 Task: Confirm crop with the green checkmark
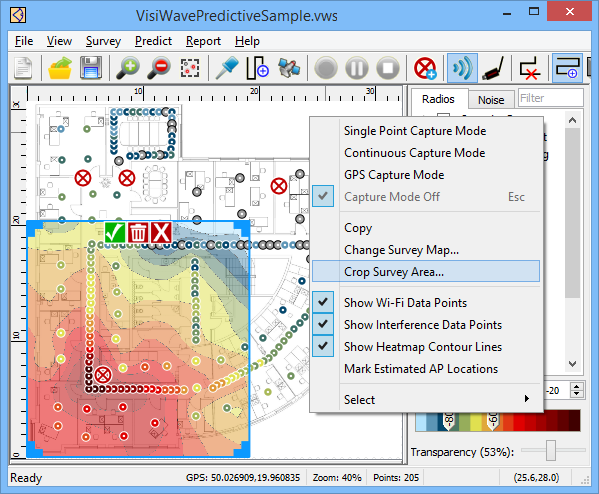pos(115,232)
